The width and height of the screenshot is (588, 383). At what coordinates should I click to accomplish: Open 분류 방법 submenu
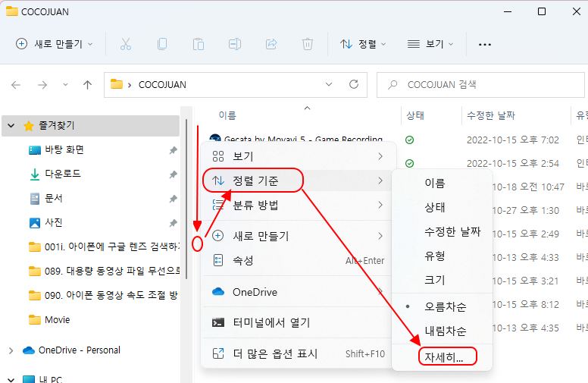click(299, 205)
